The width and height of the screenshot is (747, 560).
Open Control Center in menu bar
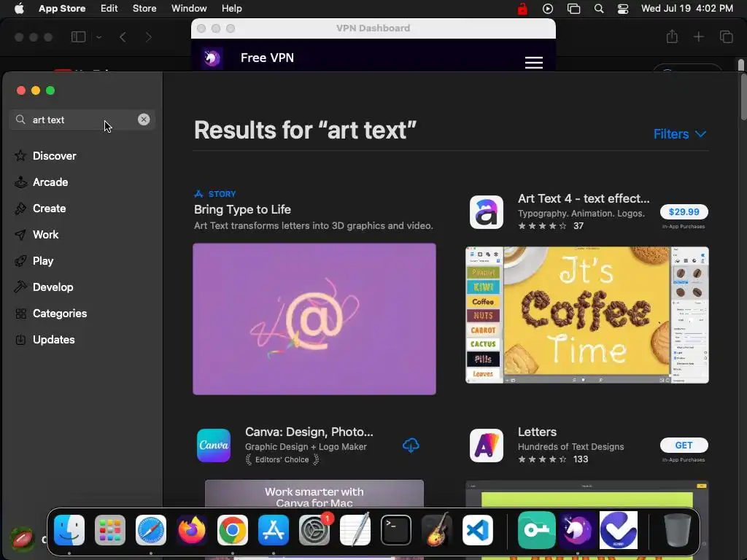pyautogui.click(x=623, y=9)
